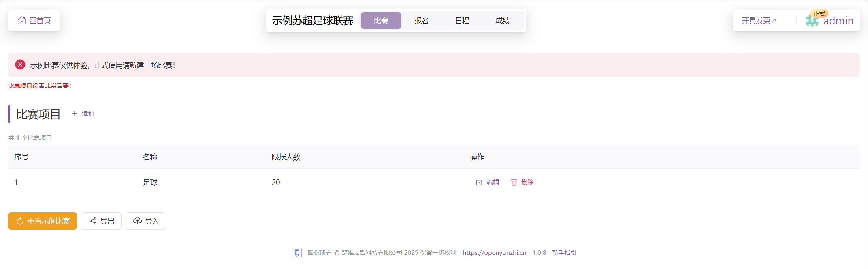Click the admin avatar icon

812,21
